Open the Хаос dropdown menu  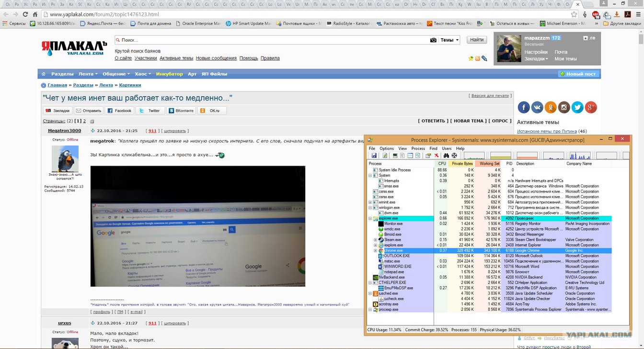(143, 74)
